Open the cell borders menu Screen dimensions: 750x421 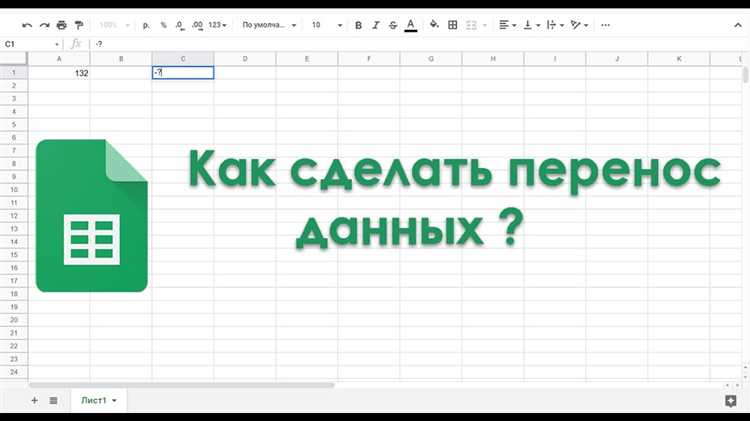452,25
